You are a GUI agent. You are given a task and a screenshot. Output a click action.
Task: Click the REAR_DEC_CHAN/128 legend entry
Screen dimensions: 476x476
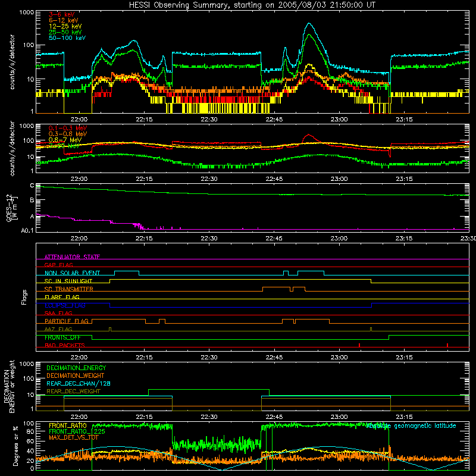coord(79,384)
